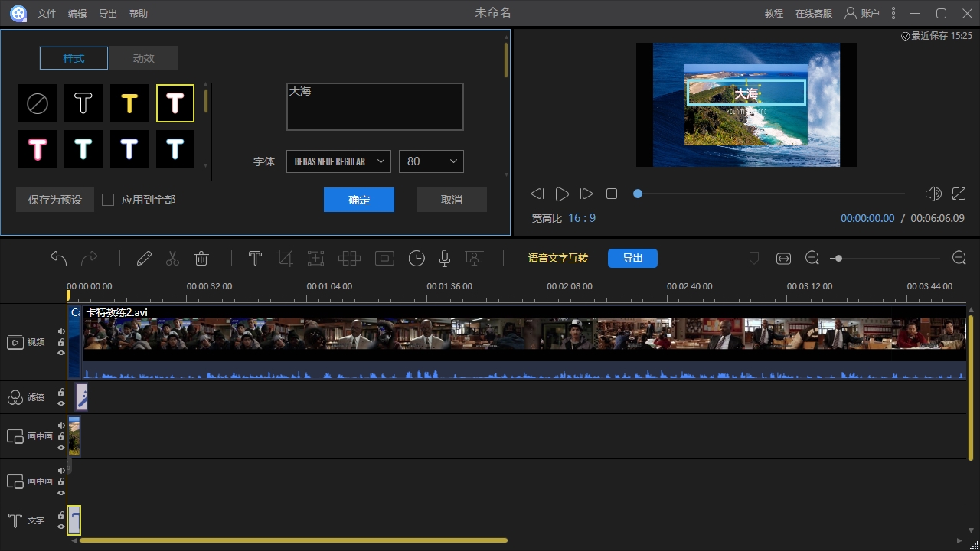Choose the no-style text preset
980x551 pixels.
(x=38, y=103)
